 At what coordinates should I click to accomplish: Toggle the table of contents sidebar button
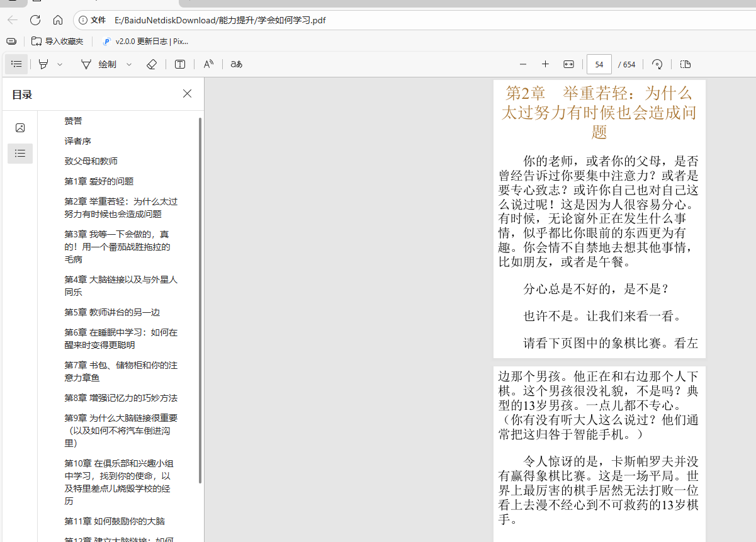click(16, 64)
